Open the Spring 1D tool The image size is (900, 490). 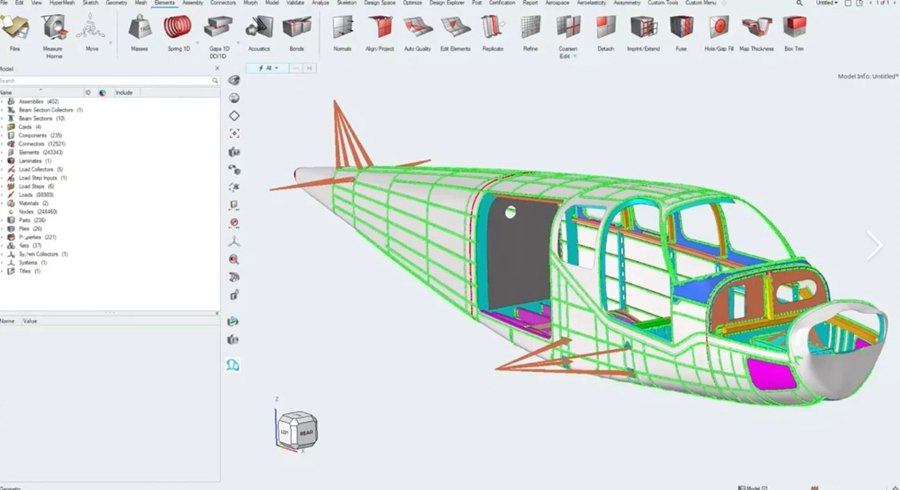(x=178, y=34)
